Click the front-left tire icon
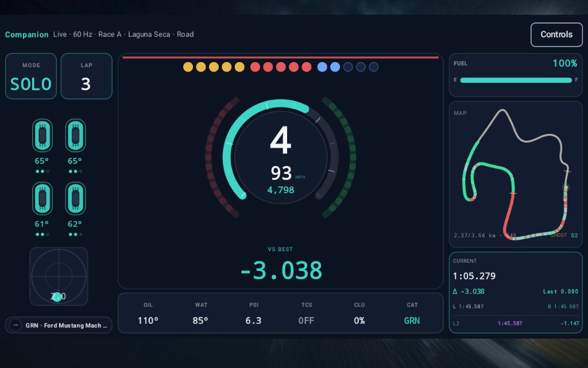This screenshot has height=368, width=588. 42,135
